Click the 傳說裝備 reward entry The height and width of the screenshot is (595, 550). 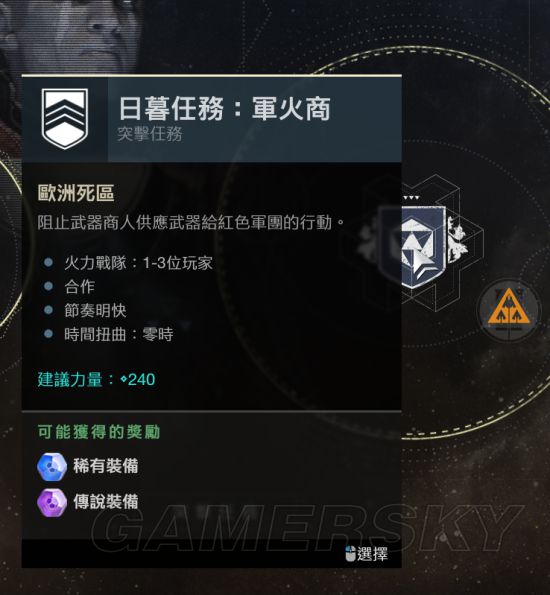click(x=106, y=502)
